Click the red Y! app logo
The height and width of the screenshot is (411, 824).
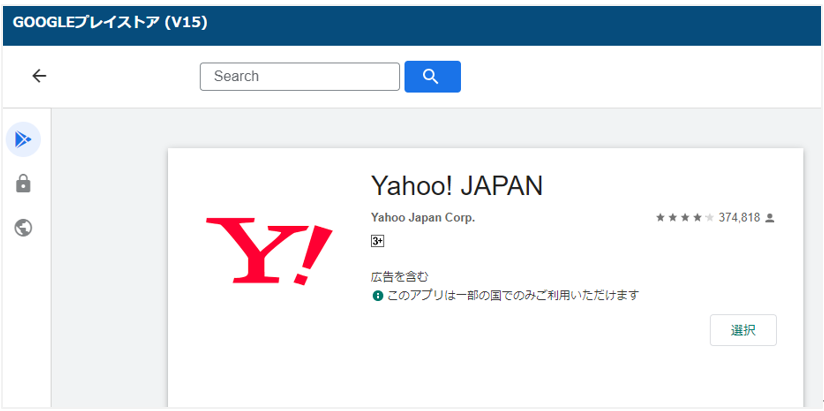point(269,250)
